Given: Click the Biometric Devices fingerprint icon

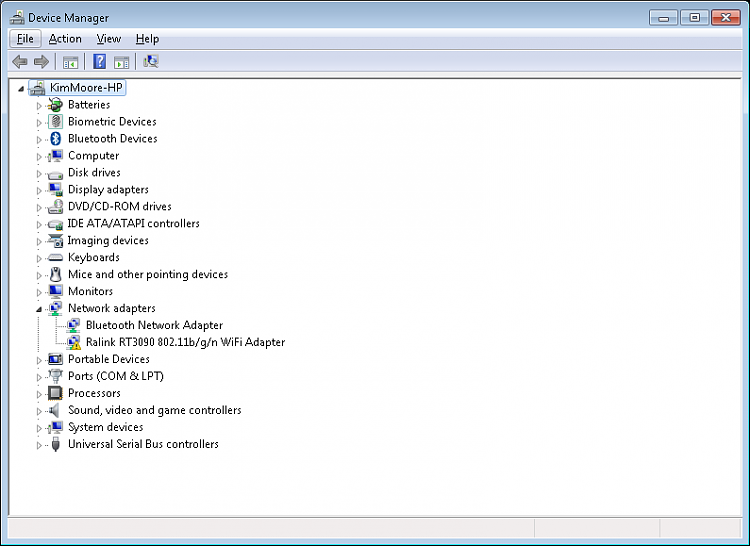Looking at the screenshot, I should pos(55,121).
